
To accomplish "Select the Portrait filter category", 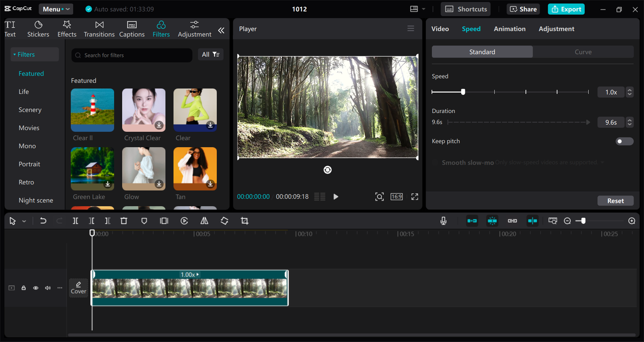I will 30,164.
